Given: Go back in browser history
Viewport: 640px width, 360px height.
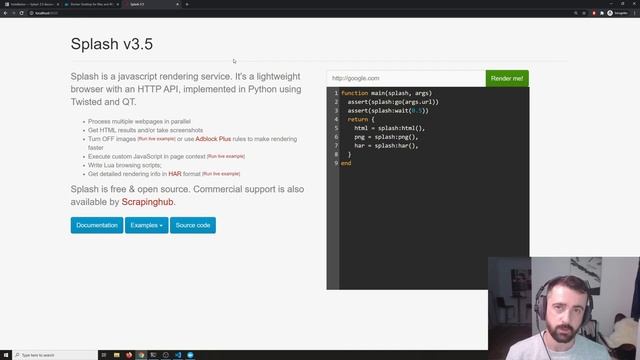Looking at the screenshot, I should click(5, 13).
